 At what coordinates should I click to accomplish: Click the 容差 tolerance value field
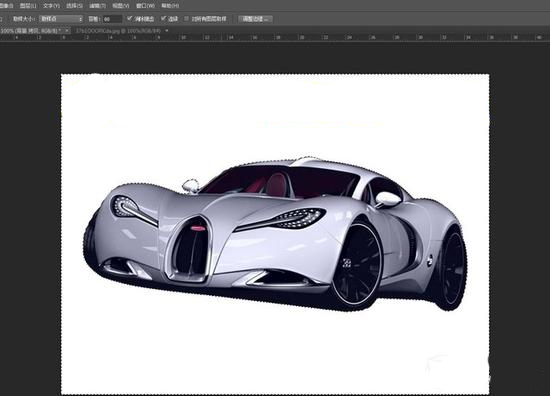point(112,19)
